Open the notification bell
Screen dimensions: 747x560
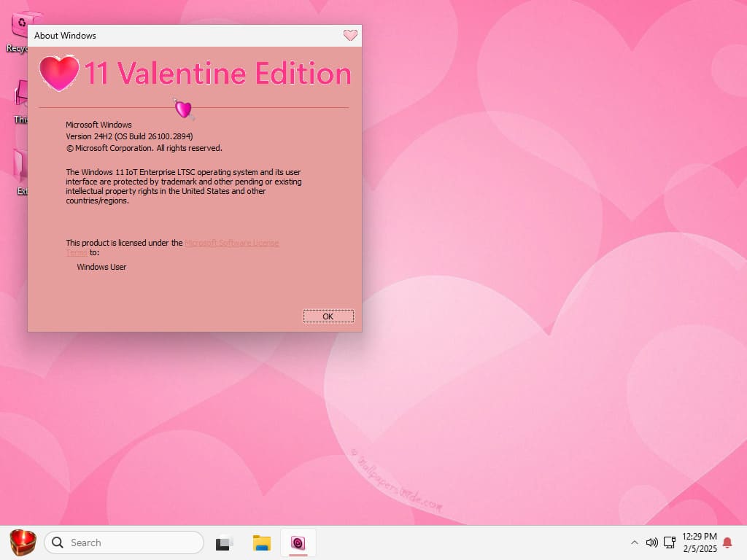pyautogui.click(x=727, y=542)
